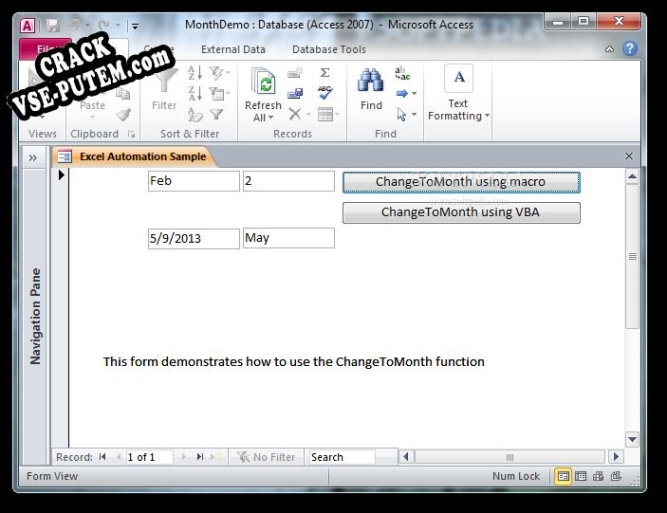Click ChangeToMonth using macro button
The height and width of the screenshot is (513, 667).
(x=461, y=182)
